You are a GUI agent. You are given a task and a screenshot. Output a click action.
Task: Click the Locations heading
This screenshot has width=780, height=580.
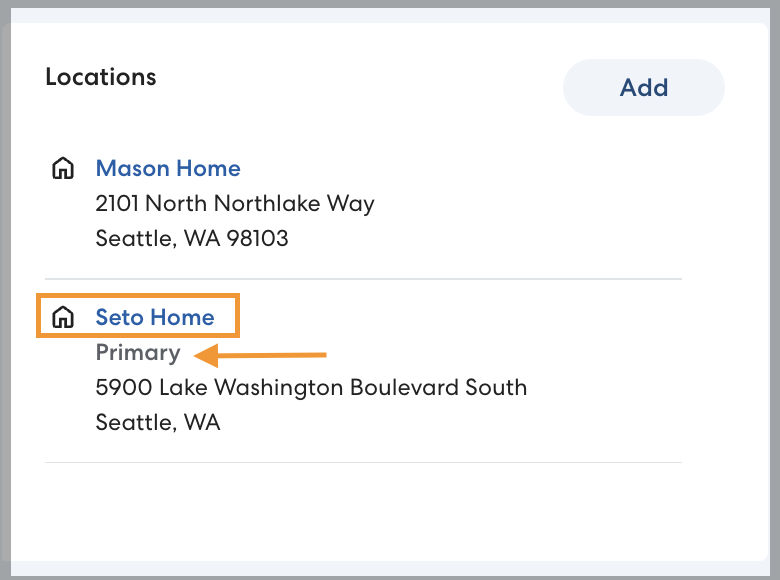coord(101,77)
